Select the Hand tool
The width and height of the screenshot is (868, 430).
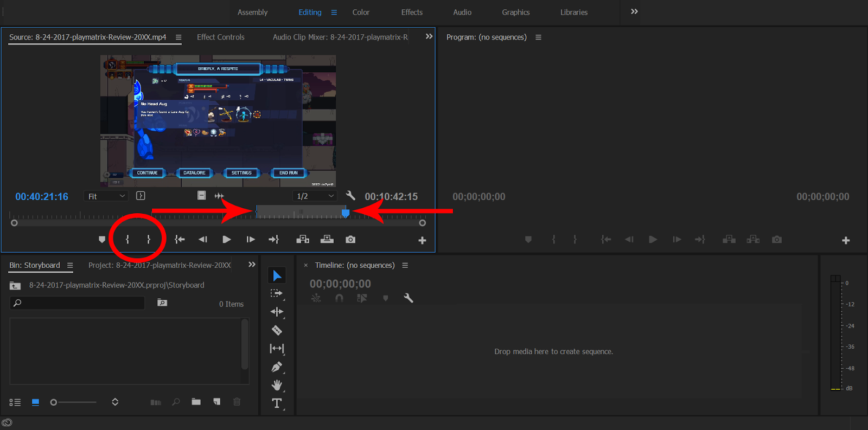coord(277,385)
